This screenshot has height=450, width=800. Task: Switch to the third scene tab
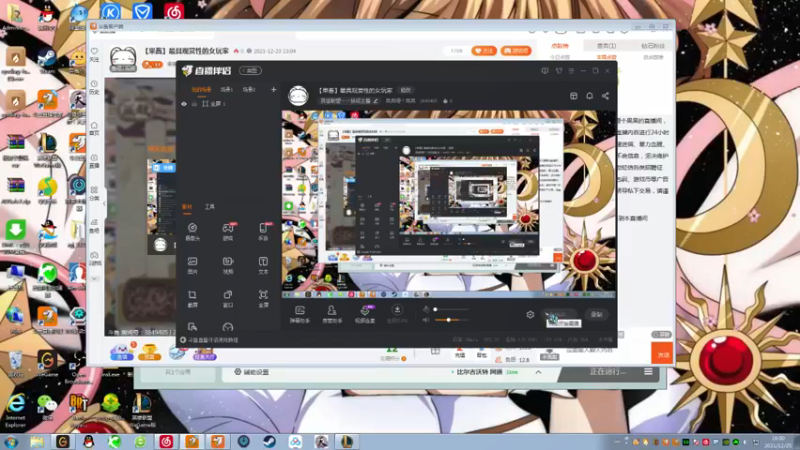pyautogui.click(x=249, y=89)
